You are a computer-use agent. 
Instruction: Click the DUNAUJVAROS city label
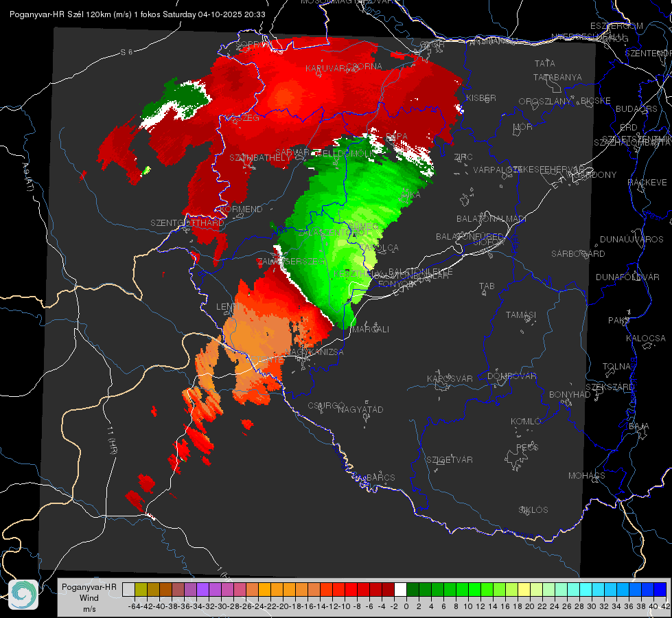click(632, 240)
